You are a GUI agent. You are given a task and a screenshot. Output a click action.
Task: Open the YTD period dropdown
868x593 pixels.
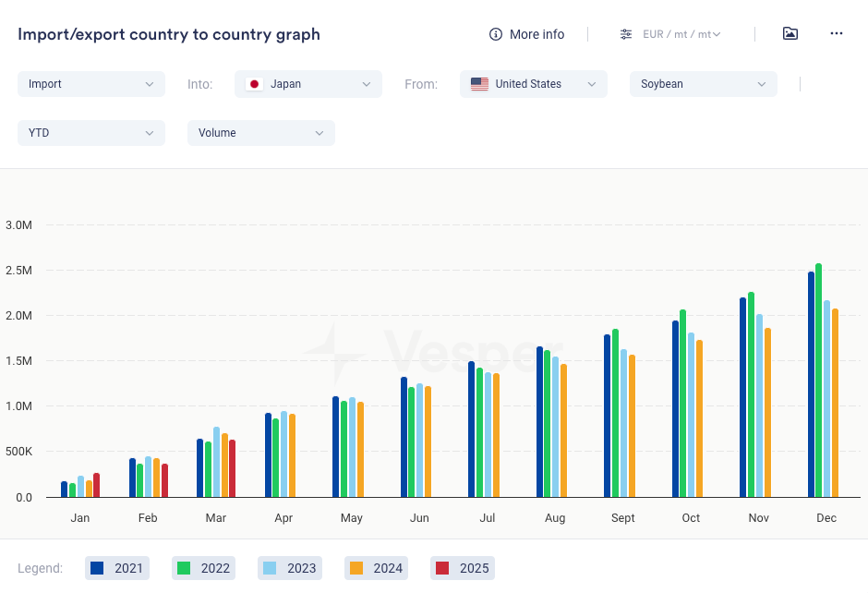click(x=91, y=133)
